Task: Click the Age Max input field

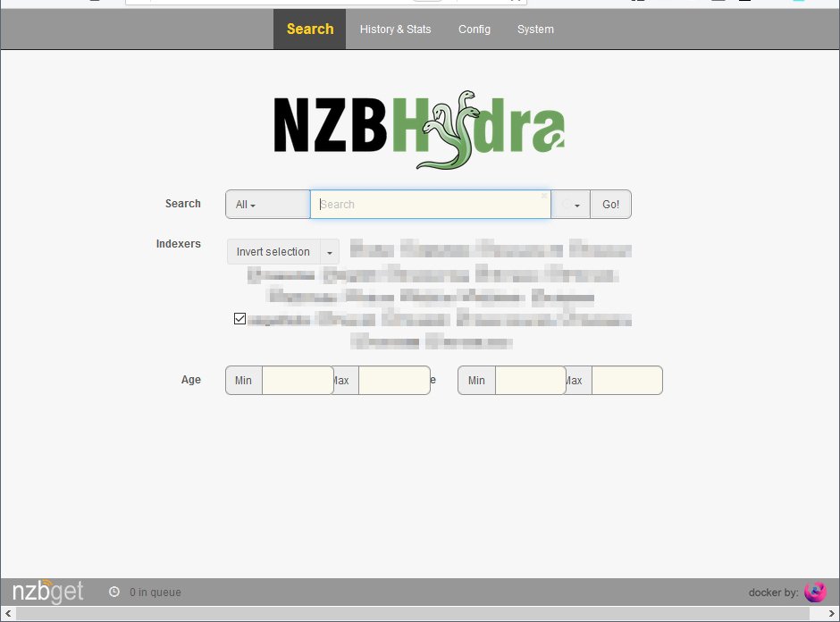Action: click(x=394, y=381)
